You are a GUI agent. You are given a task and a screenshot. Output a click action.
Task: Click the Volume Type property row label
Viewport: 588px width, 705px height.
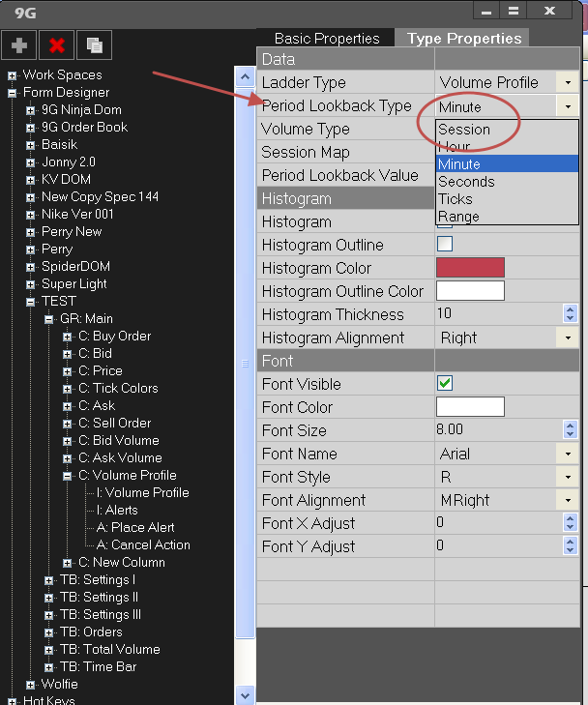[306, 129]
